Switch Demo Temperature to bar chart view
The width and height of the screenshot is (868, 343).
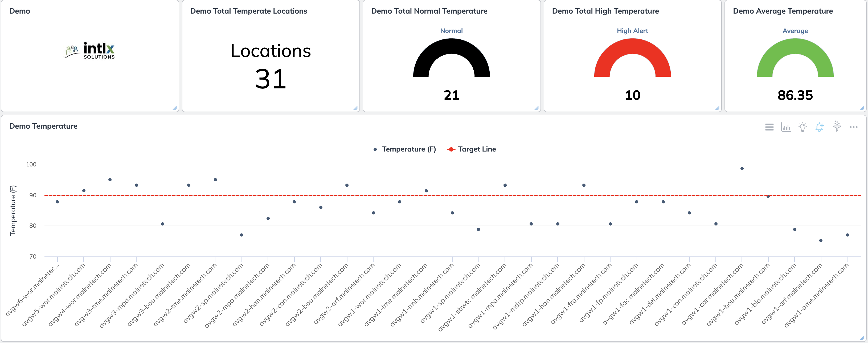click(x=786, y=127)
